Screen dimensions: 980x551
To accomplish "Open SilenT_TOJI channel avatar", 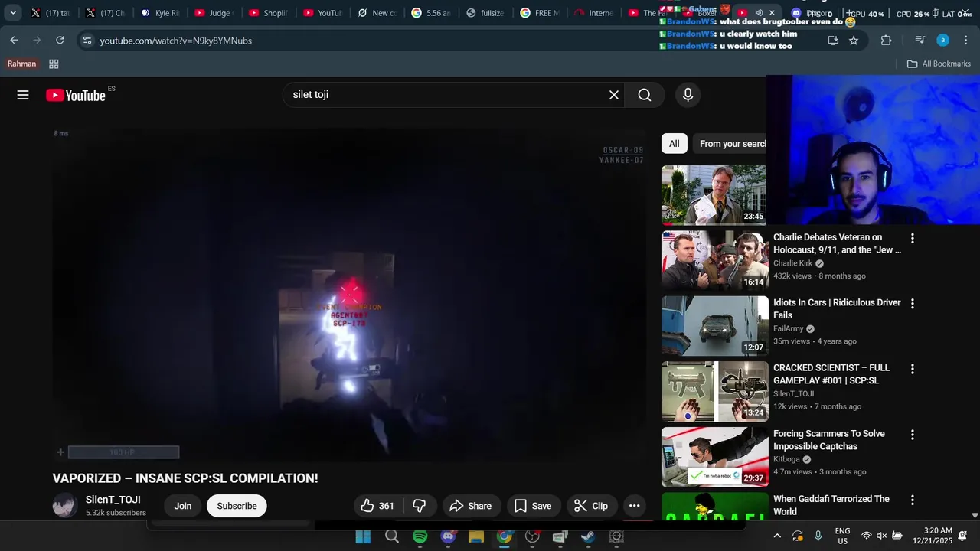I will [x=65, y=506].
